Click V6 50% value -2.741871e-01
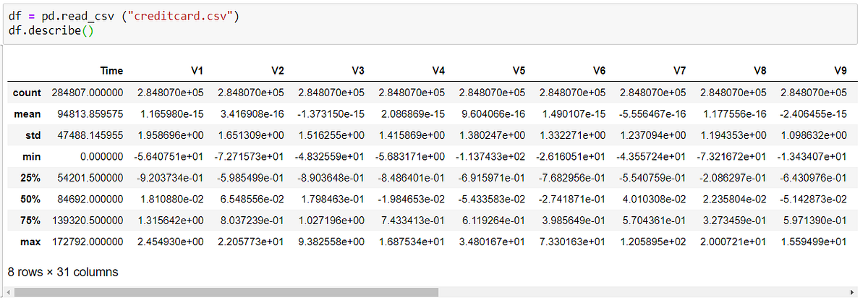Viewport: 868px width, 303px height. [x=571, y=200]
